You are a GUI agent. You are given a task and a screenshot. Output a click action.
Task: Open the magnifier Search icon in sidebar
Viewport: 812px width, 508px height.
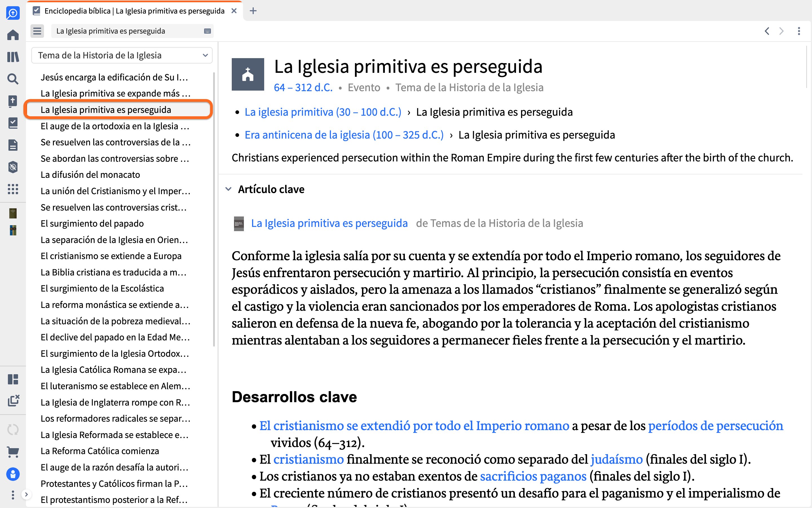pyautogui.click(x=13, y=79)
